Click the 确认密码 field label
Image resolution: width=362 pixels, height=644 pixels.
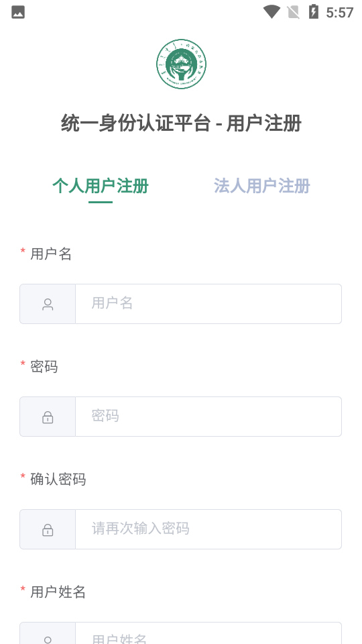(58, 479)
